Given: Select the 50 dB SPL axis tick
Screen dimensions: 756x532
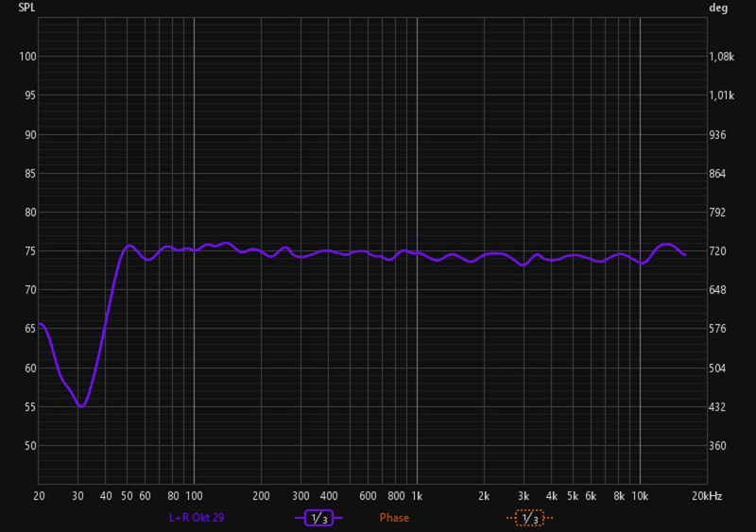Looking at the screenshot, I should point(28,446).
